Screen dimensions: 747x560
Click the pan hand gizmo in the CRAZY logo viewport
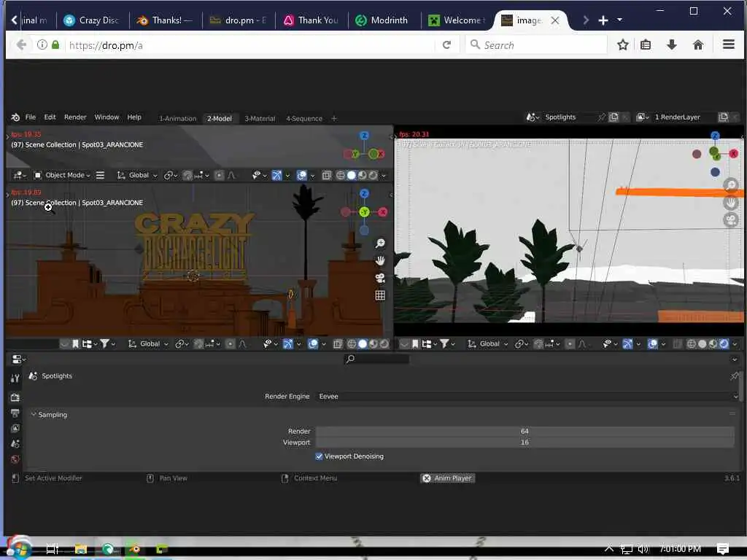(380, 260)
